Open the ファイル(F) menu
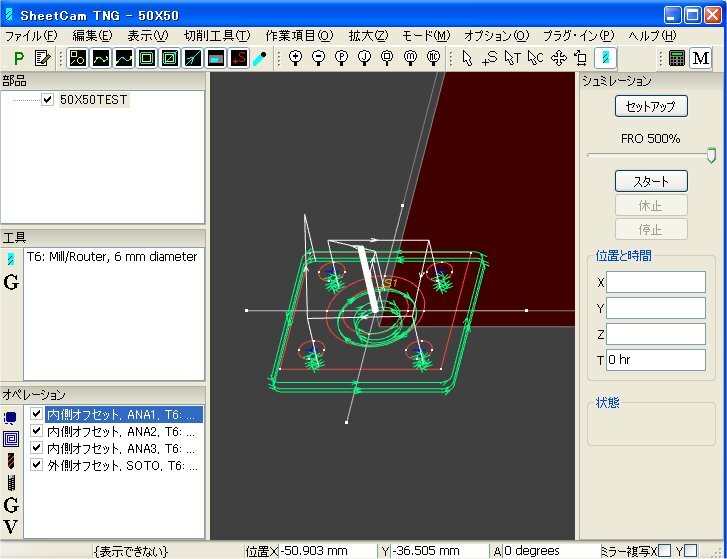Viewport: 727px width, 559px height. point(31,36)
